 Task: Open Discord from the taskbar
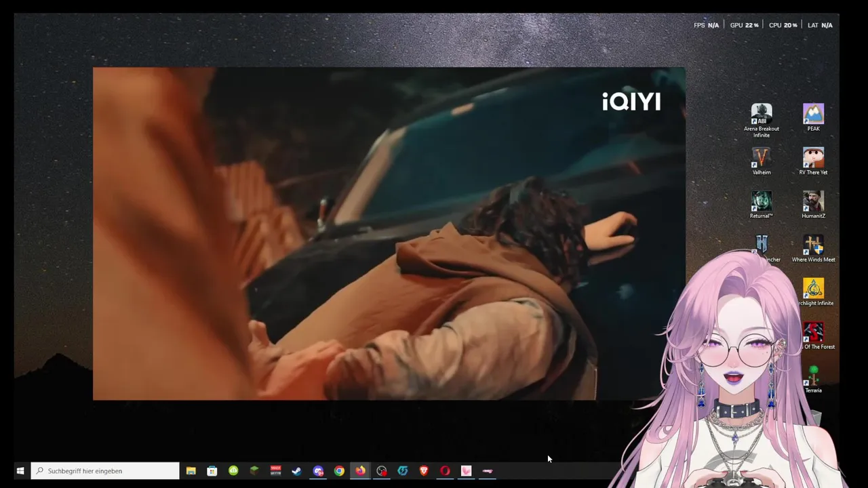click(318, 471)
